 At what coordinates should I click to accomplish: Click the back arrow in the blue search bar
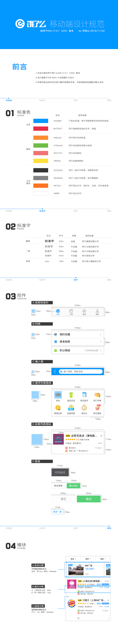click(55, 371)
